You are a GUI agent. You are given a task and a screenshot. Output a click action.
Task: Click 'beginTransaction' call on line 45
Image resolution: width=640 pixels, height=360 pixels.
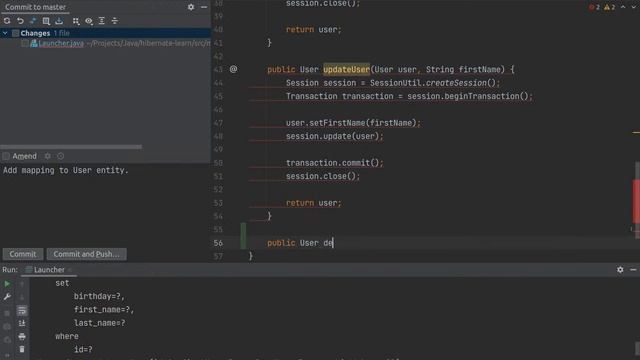coord(482,96)
